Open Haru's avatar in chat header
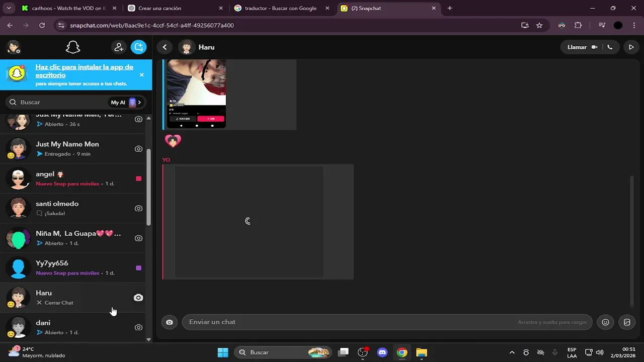The width and height of the screenshot is (644, 362). pos(187,47)
